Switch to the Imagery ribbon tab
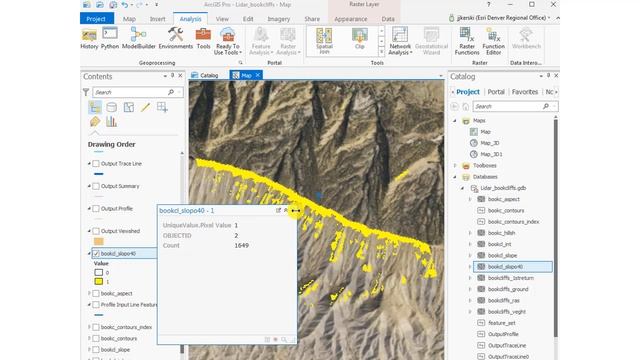The image size is (640, 360). 278,19
